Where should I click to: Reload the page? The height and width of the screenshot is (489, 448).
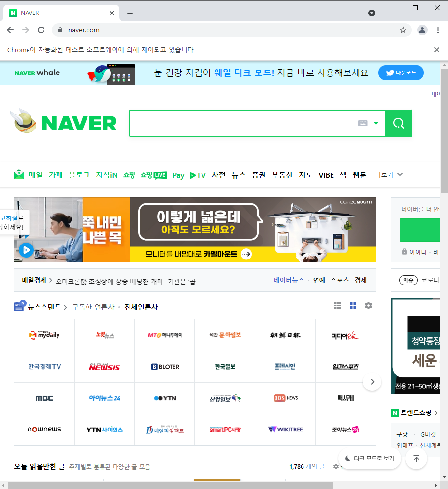point(41,30)
